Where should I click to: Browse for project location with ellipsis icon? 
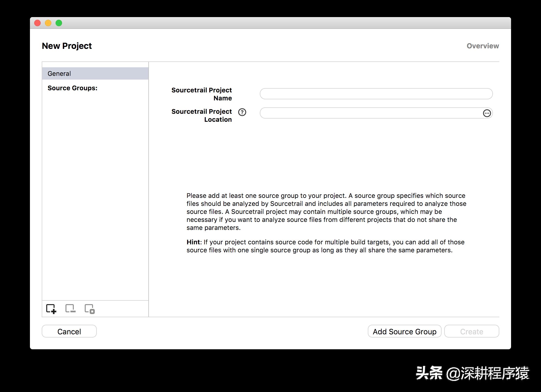487,113
